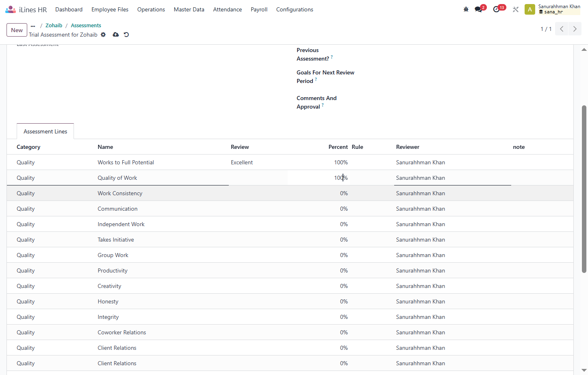Open the gear actions menu by the title

pyautogui.click(x=103, y=35)
